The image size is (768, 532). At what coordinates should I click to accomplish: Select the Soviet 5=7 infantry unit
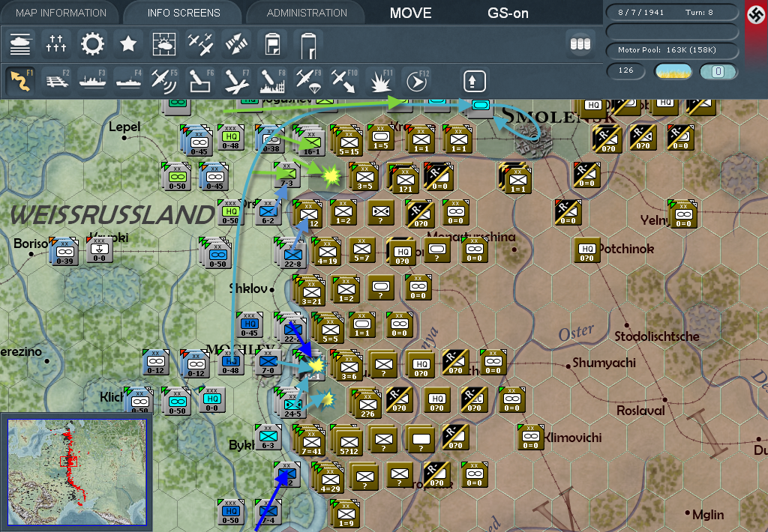pos(361,250)
